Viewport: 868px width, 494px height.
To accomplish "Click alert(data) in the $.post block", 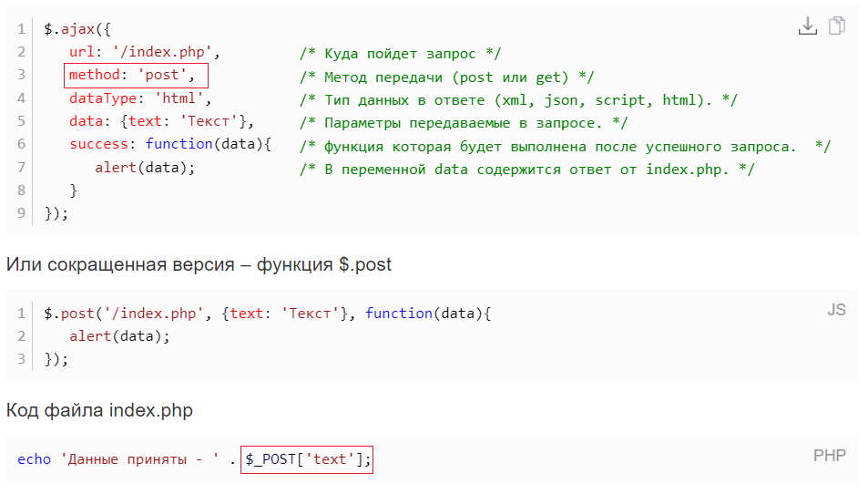I will tap(119, 336).
